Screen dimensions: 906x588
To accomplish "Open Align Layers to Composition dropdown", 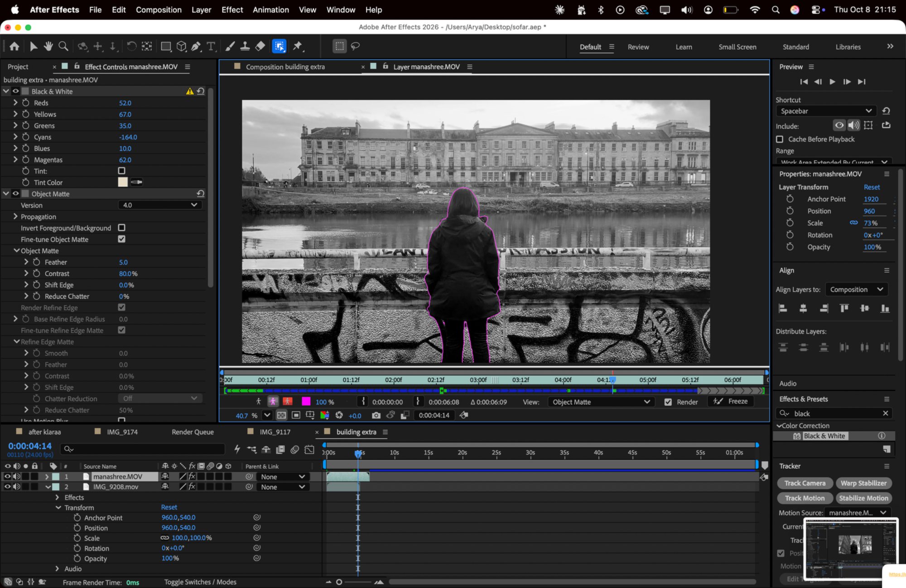I will (857, 290).
